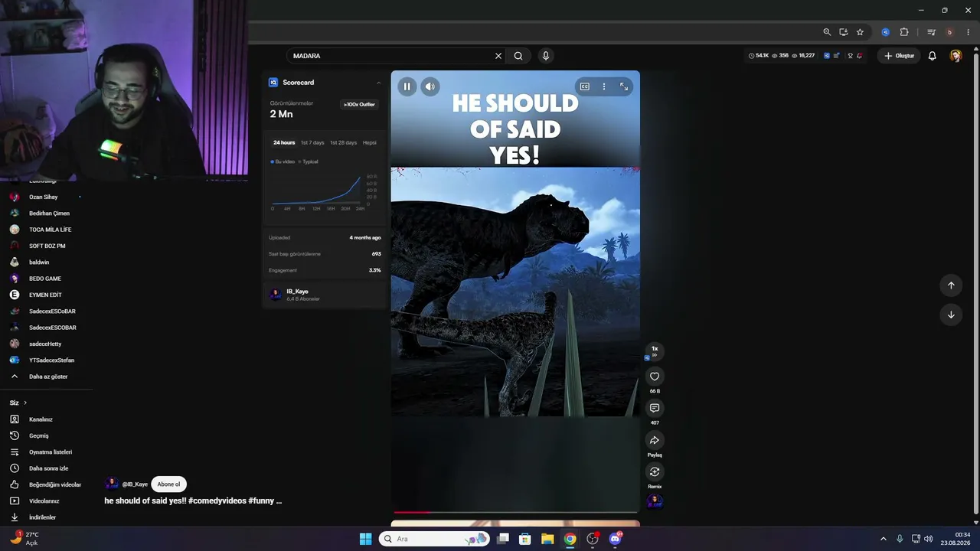Open the sound source thumbnail below Remix
The width and height of the screenshot is (980, 551).
pos(655,501)
